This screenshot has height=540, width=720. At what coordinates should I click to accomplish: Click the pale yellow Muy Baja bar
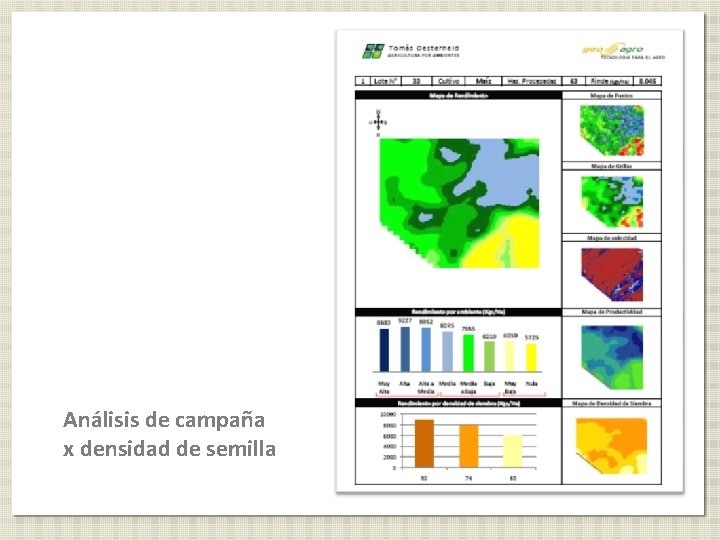(x=510, y=356)
